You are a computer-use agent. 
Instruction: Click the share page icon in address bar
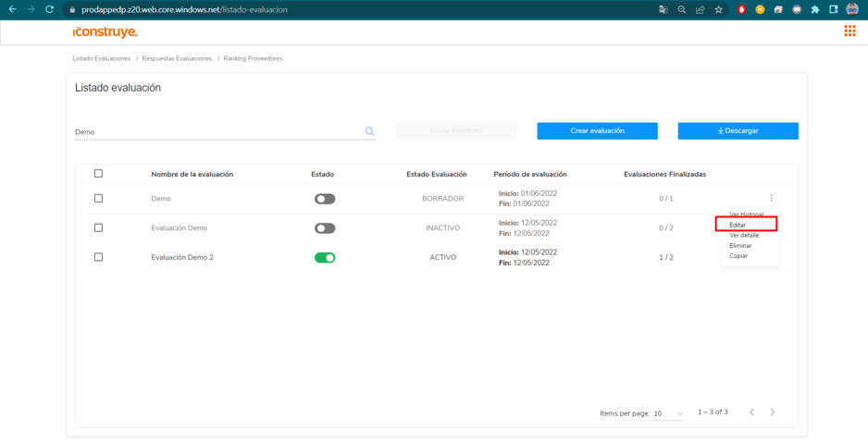coord(701,9)
